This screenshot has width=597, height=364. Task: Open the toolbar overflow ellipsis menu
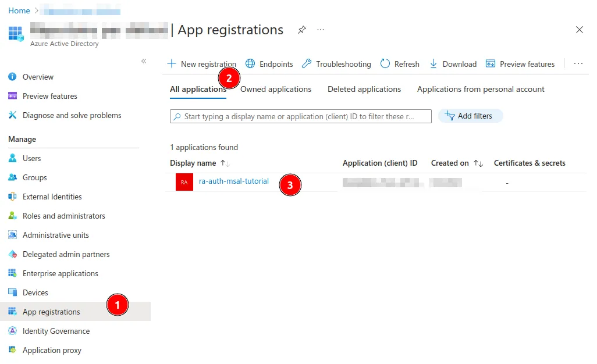pos(578,64)
